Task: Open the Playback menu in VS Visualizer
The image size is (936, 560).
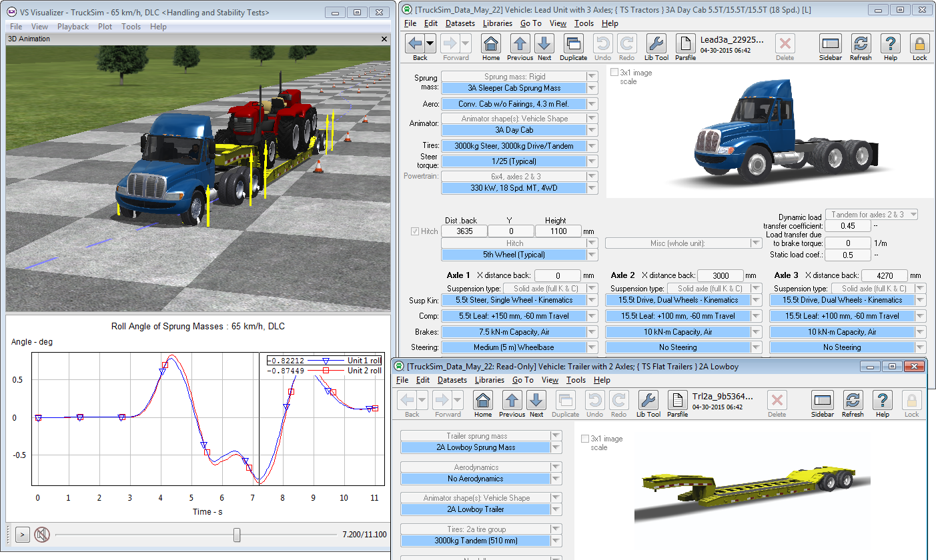Action: (73, 27)
